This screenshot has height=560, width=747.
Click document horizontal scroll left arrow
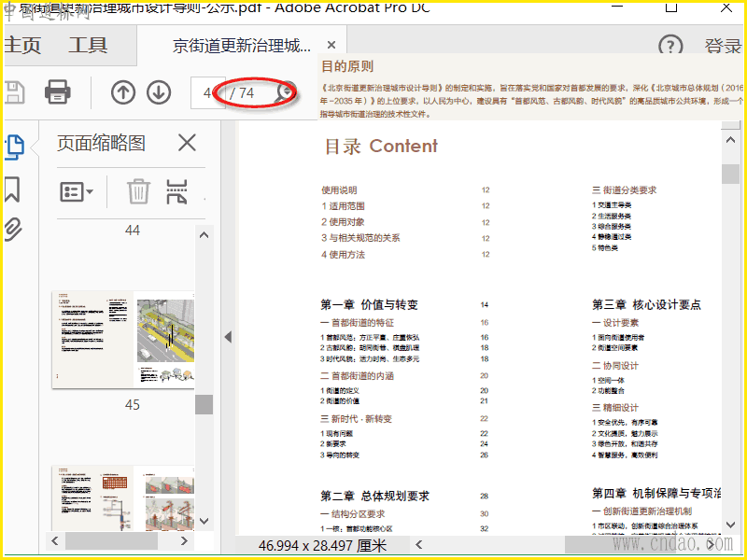coord(418,544)
